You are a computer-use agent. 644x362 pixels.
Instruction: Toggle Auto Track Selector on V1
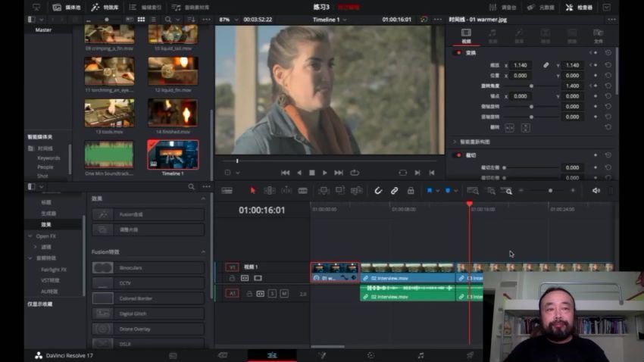[245, 278]
